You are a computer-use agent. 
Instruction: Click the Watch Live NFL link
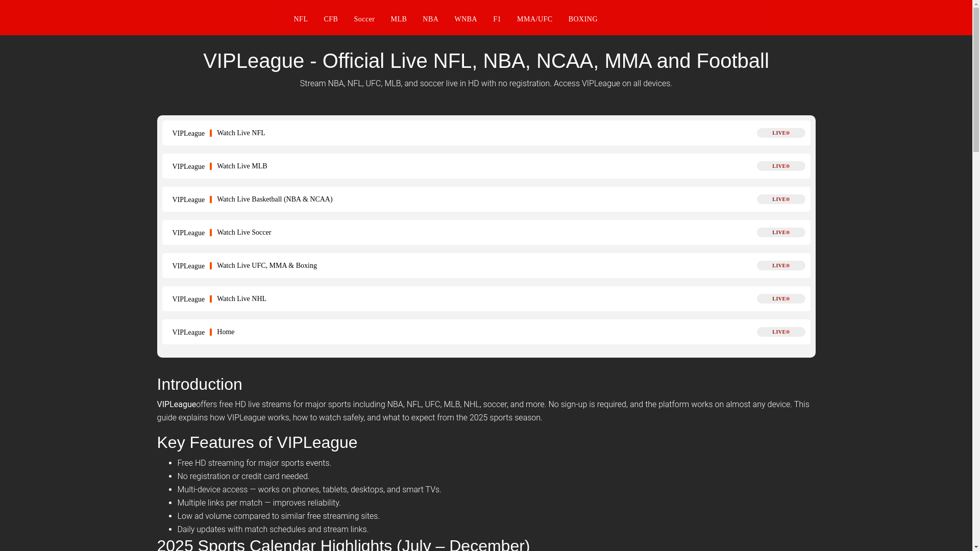241,133
